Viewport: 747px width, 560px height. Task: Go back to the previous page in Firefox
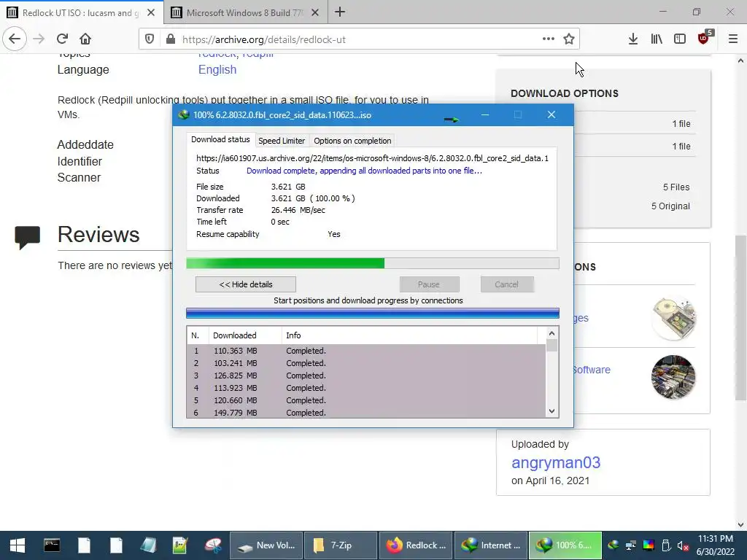[x=15, y=39]
